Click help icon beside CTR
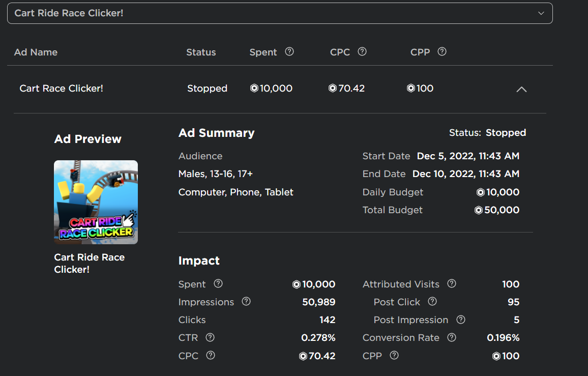The image size is (588, 376). 210,337
